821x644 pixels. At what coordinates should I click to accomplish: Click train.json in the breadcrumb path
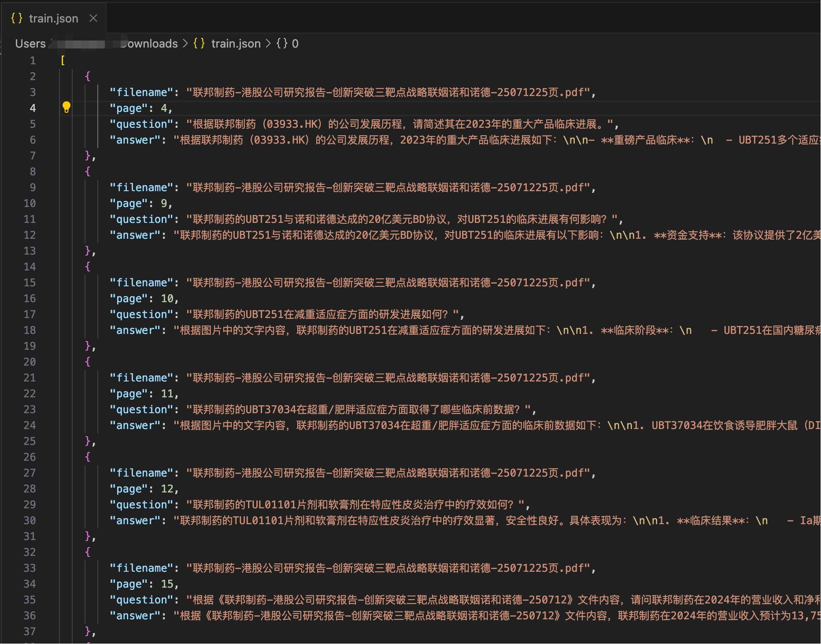pos(236,44)
